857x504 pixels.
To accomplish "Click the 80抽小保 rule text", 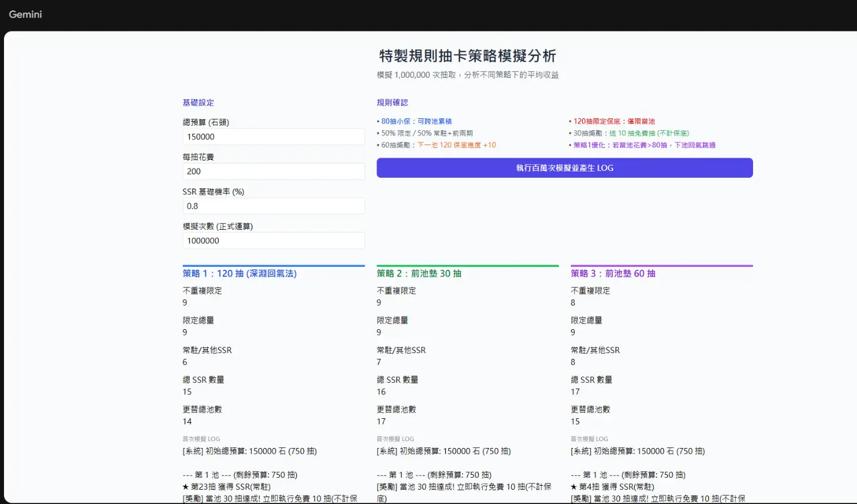I will pos(415,121).
